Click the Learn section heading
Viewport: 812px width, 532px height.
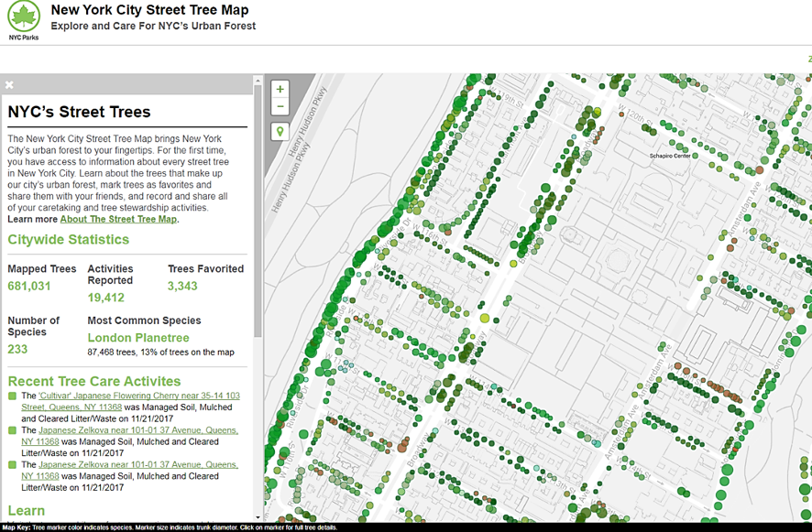(26, 511)
